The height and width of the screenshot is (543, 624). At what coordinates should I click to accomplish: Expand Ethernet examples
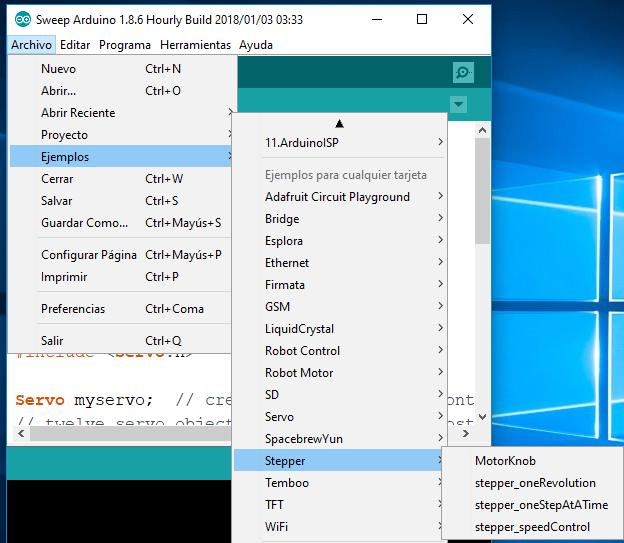339,263
